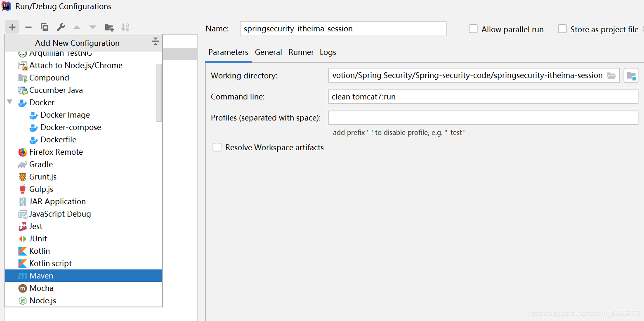Click the Command line field

coord(483,97)
